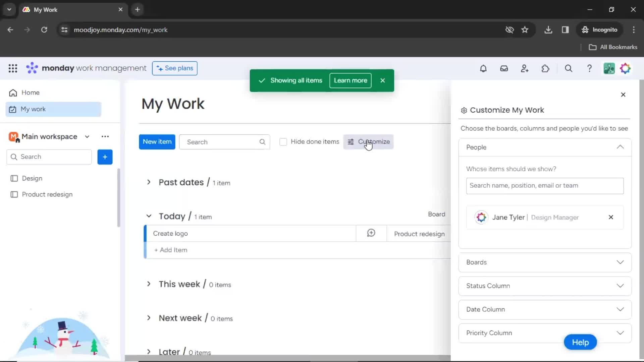
Task: Click the New item button
Action: coord(157,141)
